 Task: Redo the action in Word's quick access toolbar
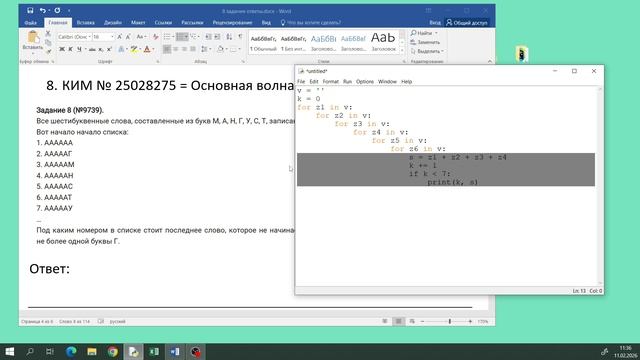pyautogui.click(x=57, y=11)
